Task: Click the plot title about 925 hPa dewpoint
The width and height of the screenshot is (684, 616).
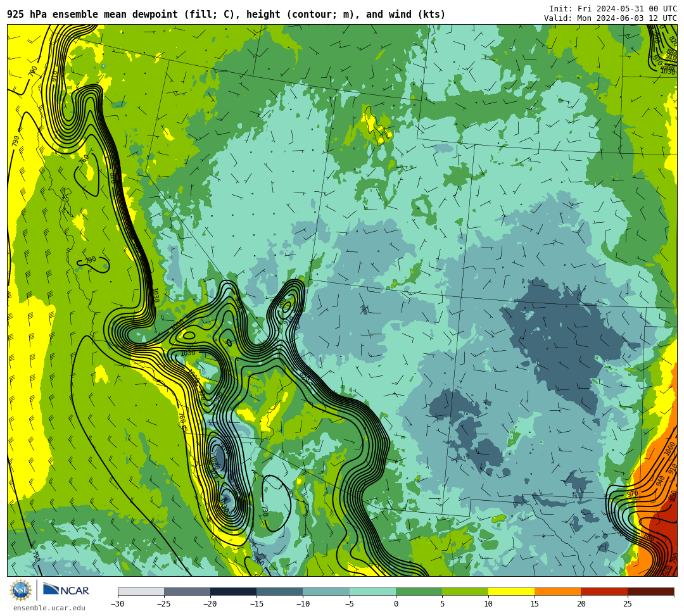Action: 226,15
